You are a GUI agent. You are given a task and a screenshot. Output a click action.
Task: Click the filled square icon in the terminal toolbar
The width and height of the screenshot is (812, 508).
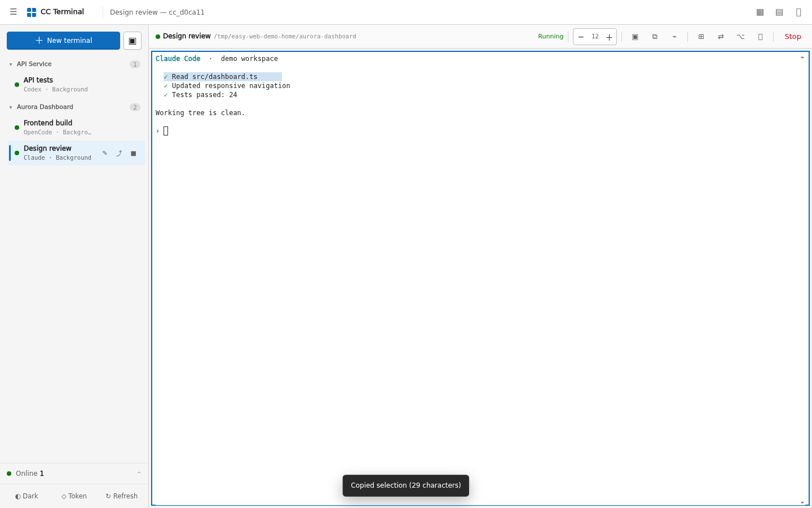coord(635,37)
